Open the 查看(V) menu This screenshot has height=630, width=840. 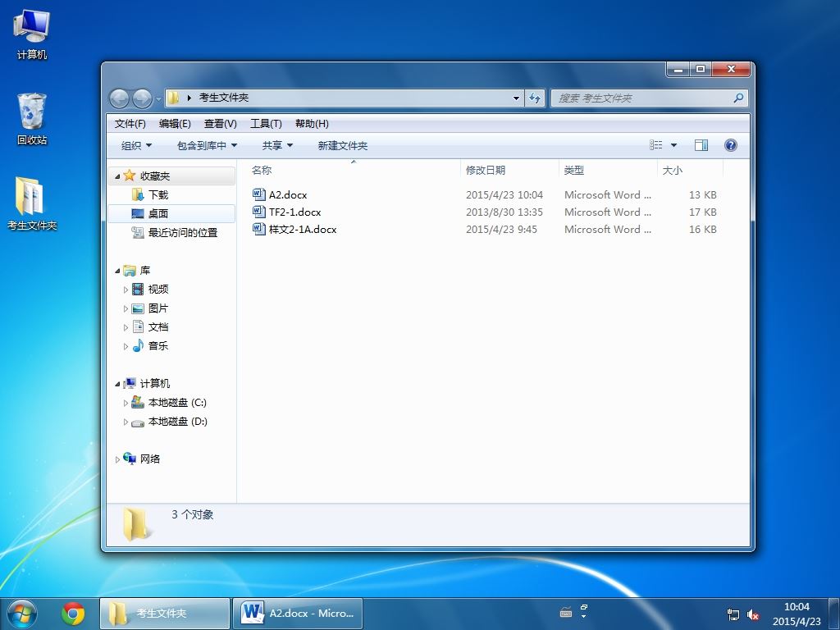[x=220, y=124]
